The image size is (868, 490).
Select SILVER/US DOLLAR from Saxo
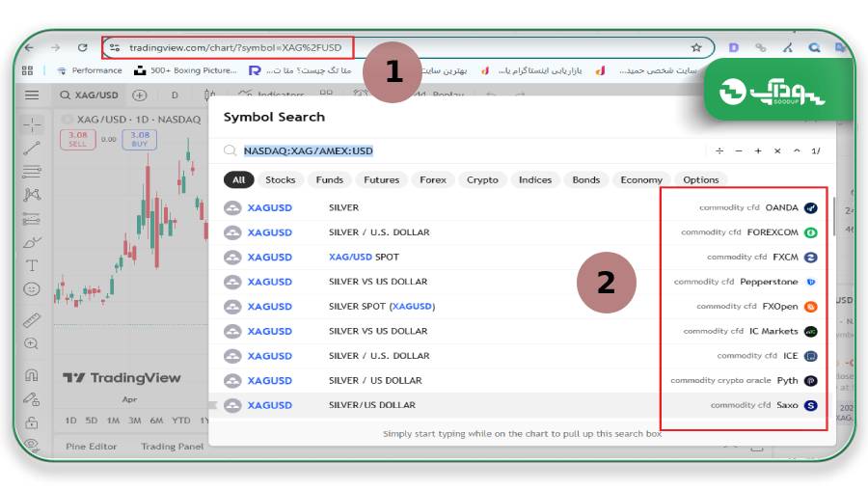click(522, 405)
